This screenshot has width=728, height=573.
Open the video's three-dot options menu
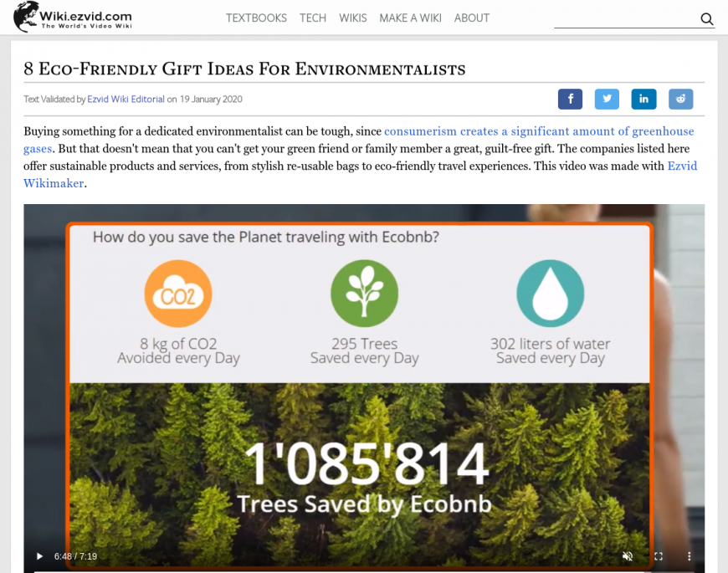[689, 555]
